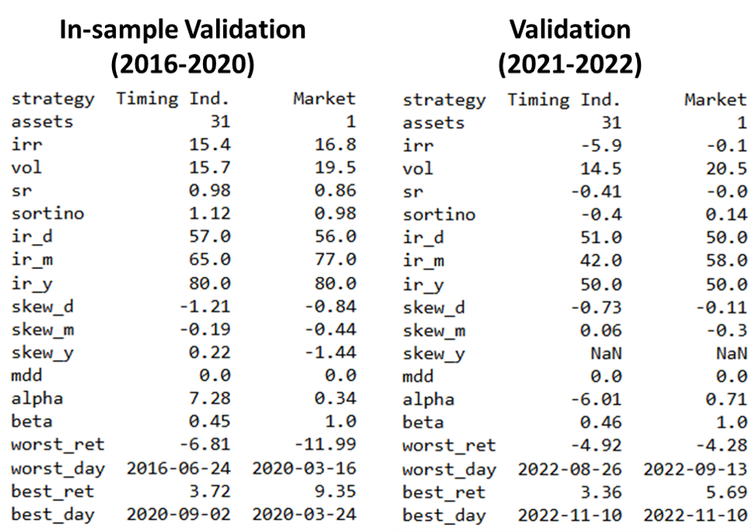The height and width of the screenshot is (532, 756).
Task: Click the irr value 15.4
Action: (209, 145)
